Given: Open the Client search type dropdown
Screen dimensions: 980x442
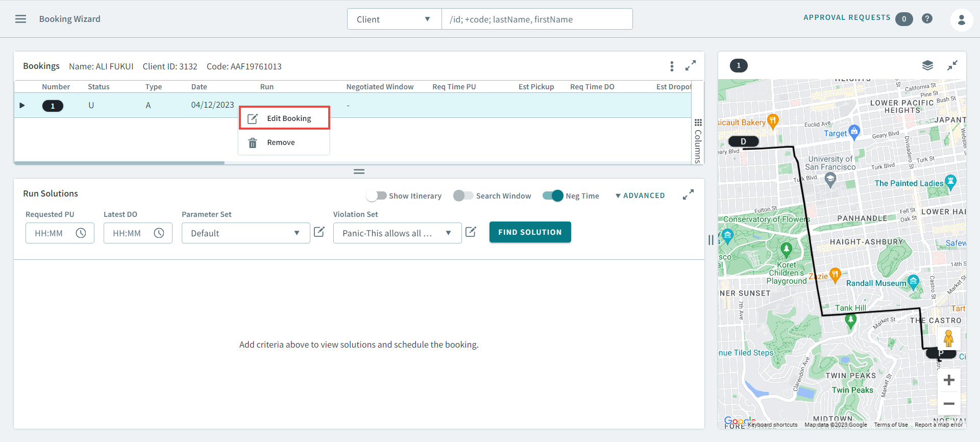Looking at the screenshot, I should point(394,19).
